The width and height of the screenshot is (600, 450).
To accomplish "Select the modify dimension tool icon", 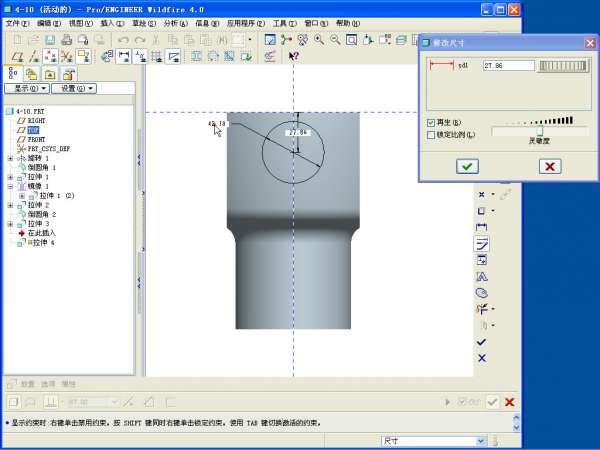I will click(x=481, y=243).
